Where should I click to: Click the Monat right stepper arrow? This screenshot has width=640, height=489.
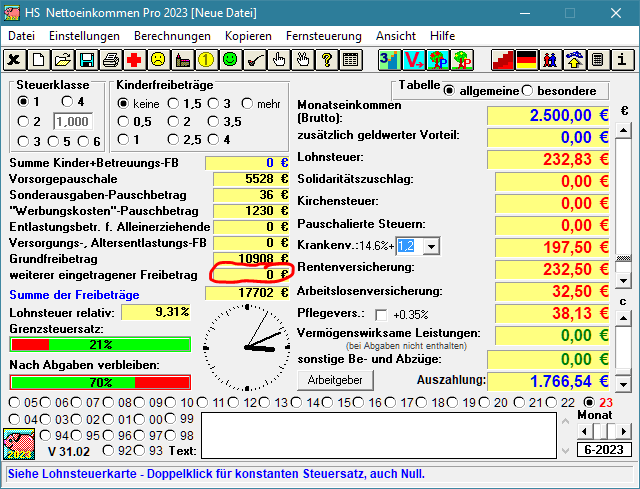click(x=622, y=432)
